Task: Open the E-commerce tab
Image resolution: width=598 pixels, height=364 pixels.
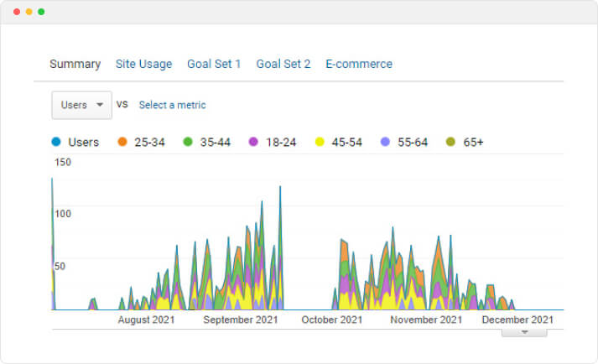Action: [x=359, y=64]
